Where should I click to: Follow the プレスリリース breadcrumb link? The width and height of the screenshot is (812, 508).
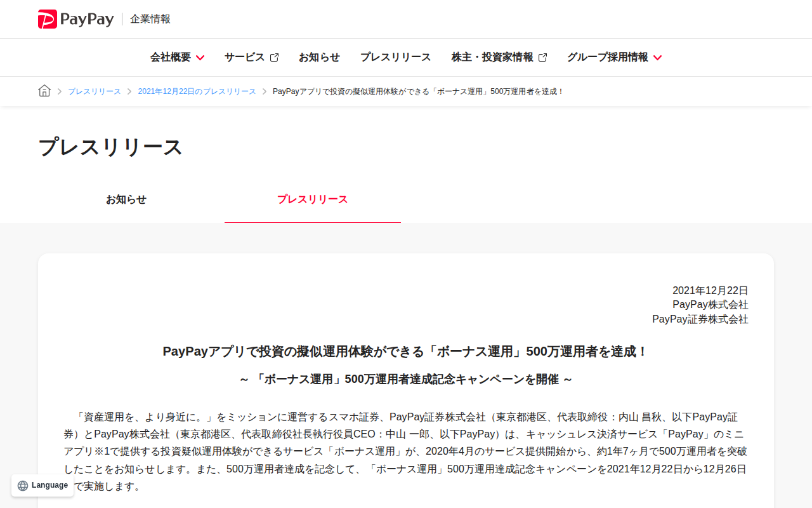pyautogui.click(x=95, y=91)
